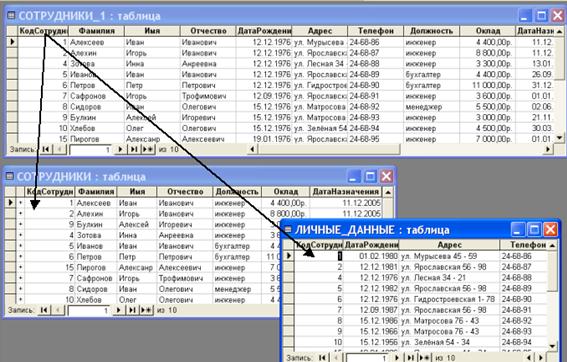Jump to last record in СОТРУДНИКИ window

coord(132,310)
